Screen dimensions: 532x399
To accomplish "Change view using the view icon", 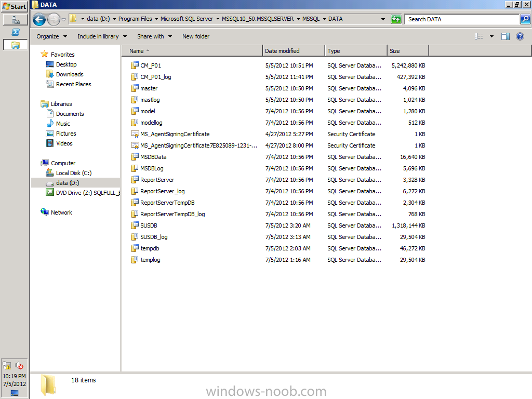I will tap(478, 36).
